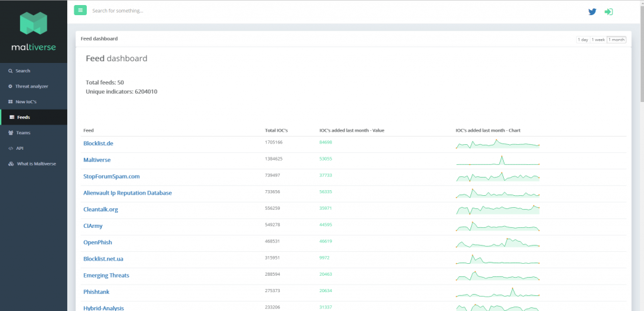Click the What is Maltiverse icon
The image size is (644, 311).
click(x=11, y=164)
